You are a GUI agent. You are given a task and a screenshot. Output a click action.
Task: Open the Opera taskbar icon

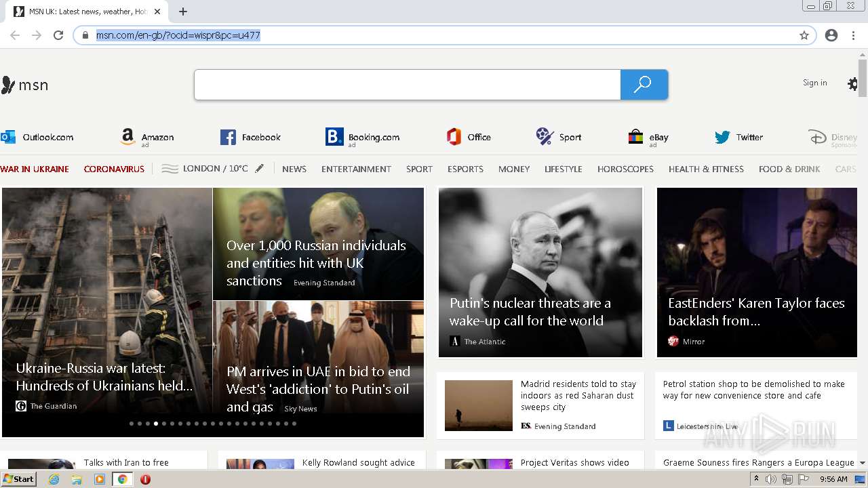[145, 479]
